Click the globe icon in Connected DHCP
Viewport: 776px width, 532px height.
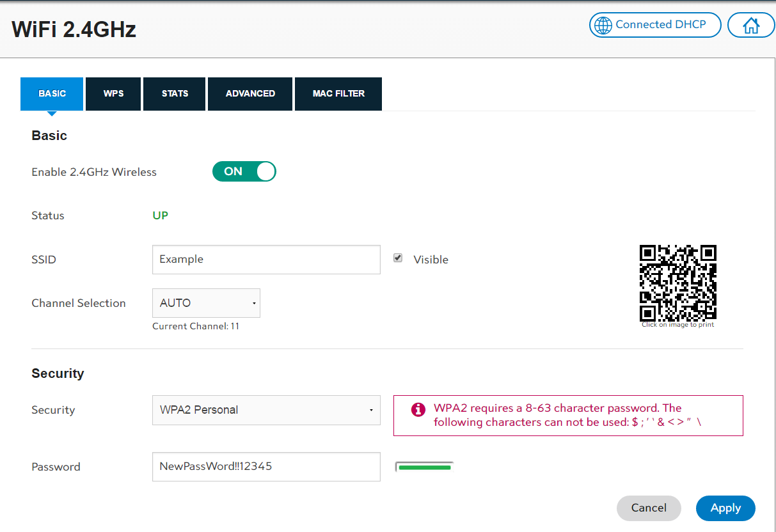coord(603,25)
